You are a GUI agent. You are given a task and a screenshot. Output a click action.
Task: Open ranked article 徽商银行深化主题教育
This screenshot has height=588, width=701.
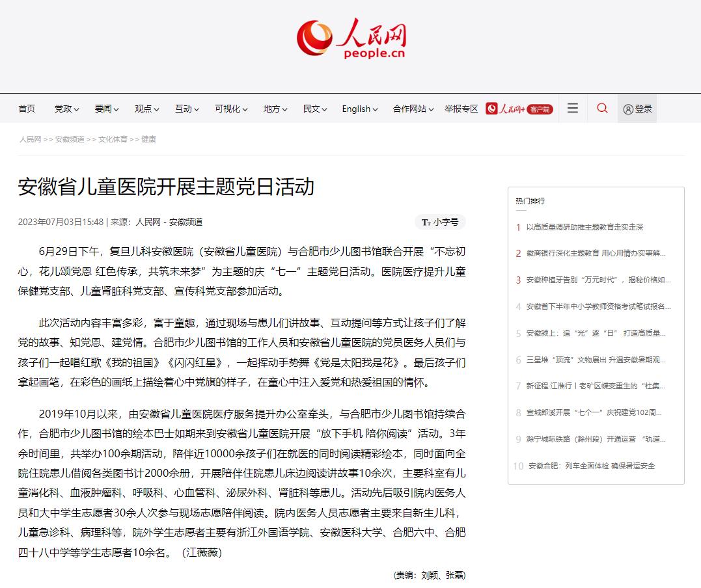click(596, 253)
